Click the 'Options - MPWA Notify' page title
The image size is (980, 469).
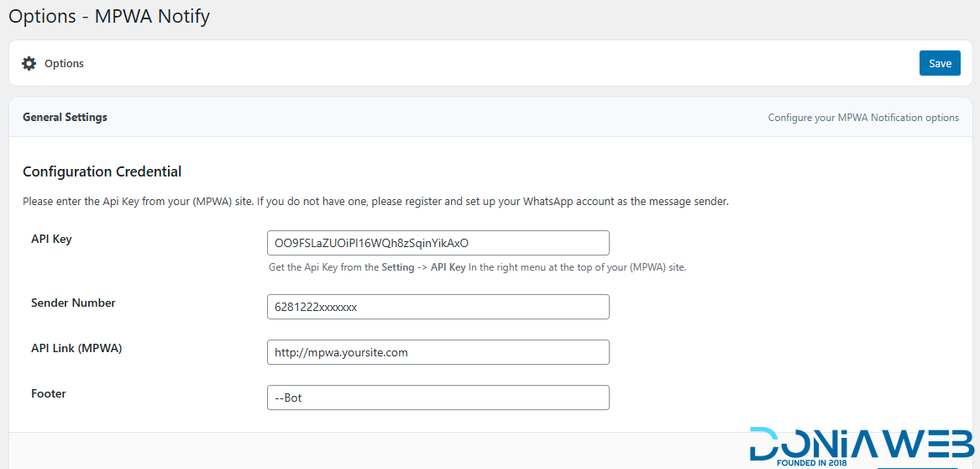pos(109,16)
